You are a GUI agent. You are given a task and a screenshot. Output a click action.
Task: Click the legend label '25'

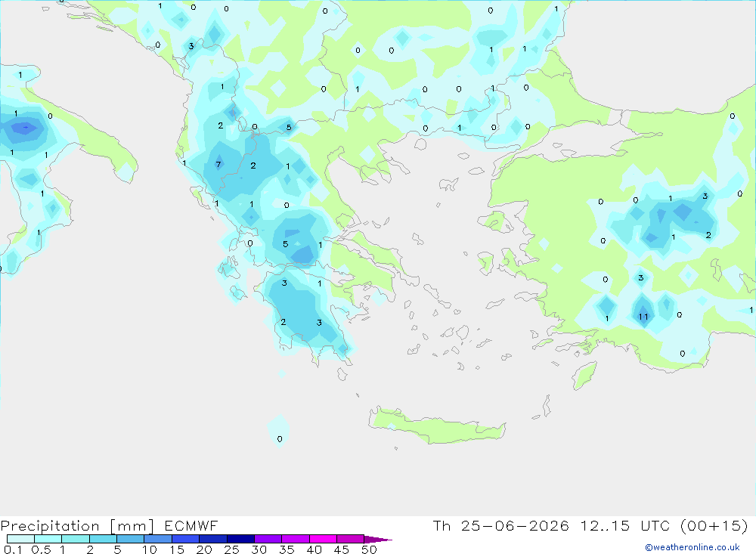click(x=231, y=549)
